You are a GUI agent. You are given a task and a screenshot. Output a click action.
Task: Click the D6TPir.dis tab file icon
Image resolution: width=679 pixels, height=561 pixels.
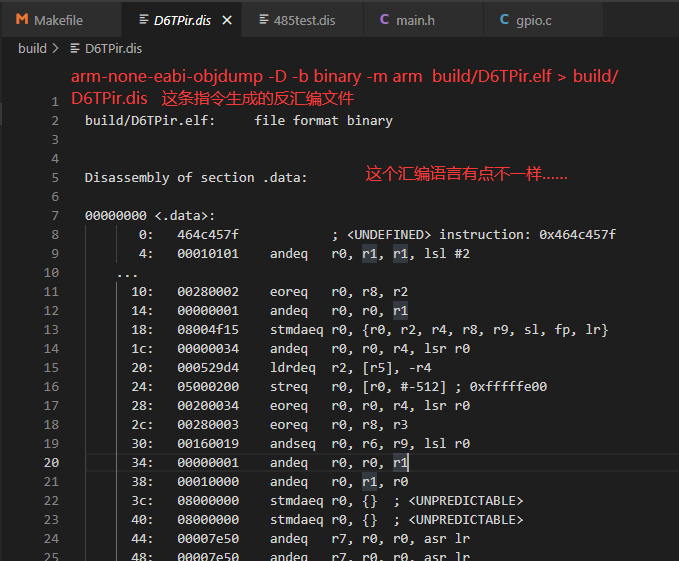[144, 19]
